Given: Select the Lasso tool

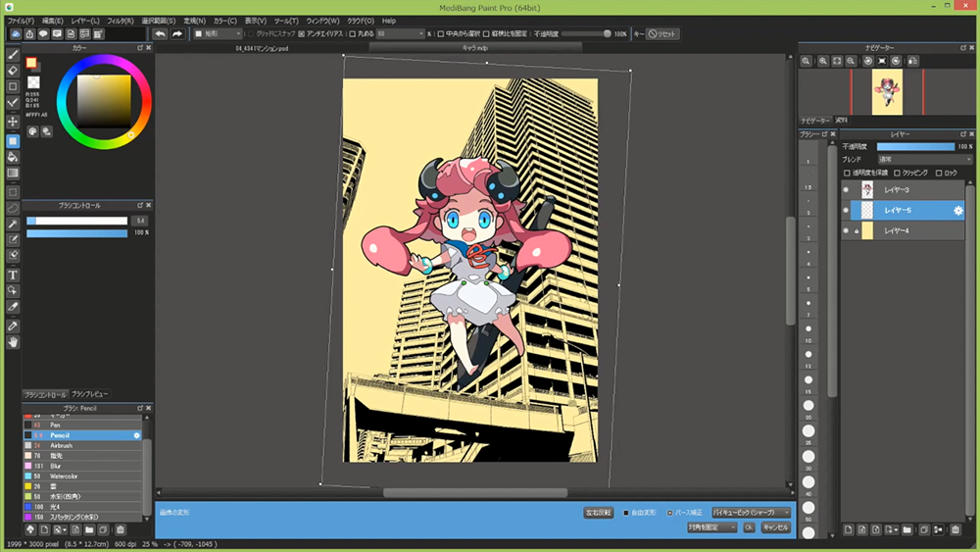Looking at the screenshot, I should click(13, 208).
